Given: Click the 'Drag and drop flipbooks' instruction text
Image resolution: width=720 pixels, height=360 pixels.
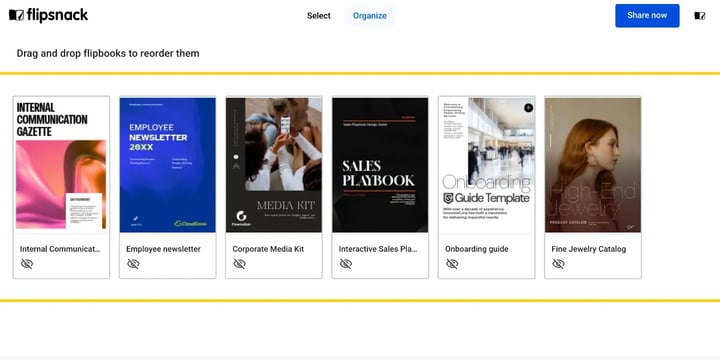Looking at the screenshot, I should 108,53.
